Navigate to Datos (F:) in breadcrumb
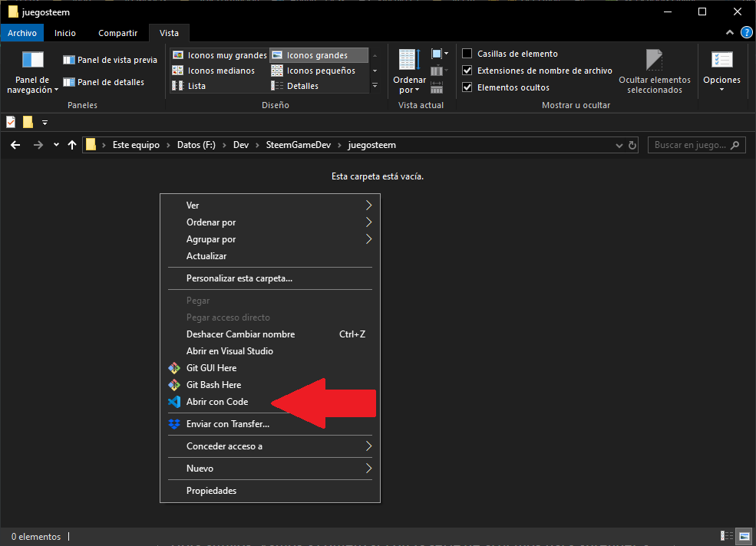Viewport: 756px width, 546px height. point(196,145)
